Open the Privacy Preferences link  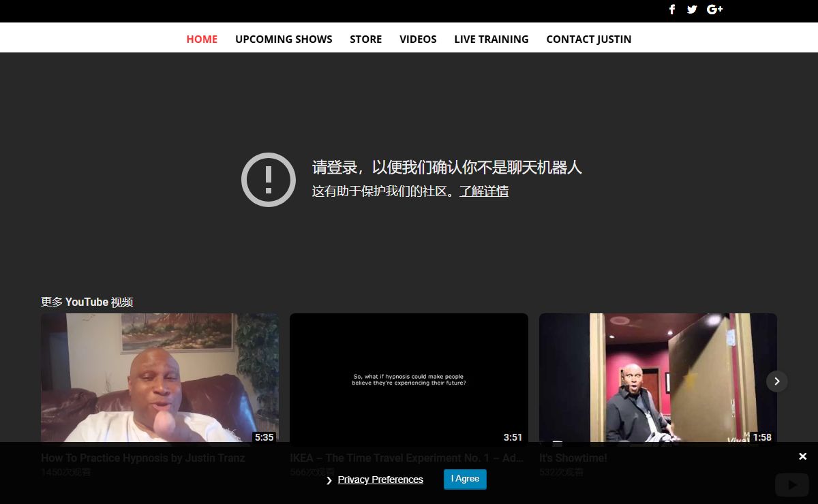click(380, 480)
